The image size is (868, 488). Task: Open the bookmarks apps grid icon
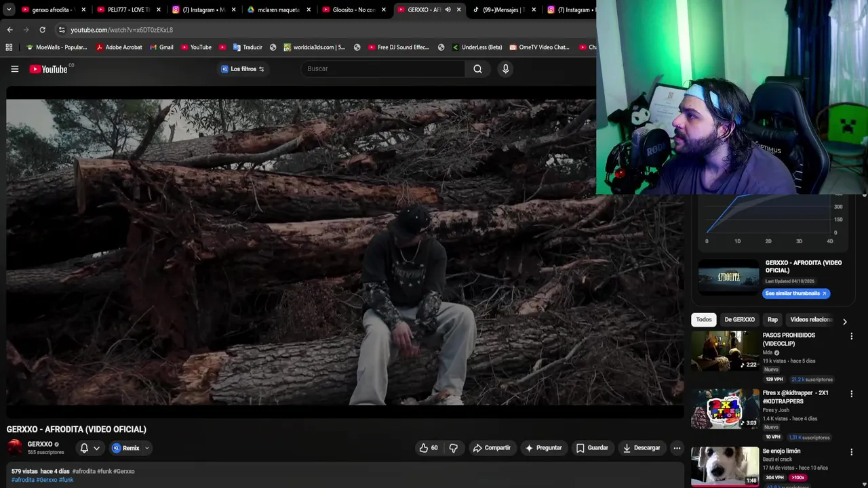(x=9, y=47)
